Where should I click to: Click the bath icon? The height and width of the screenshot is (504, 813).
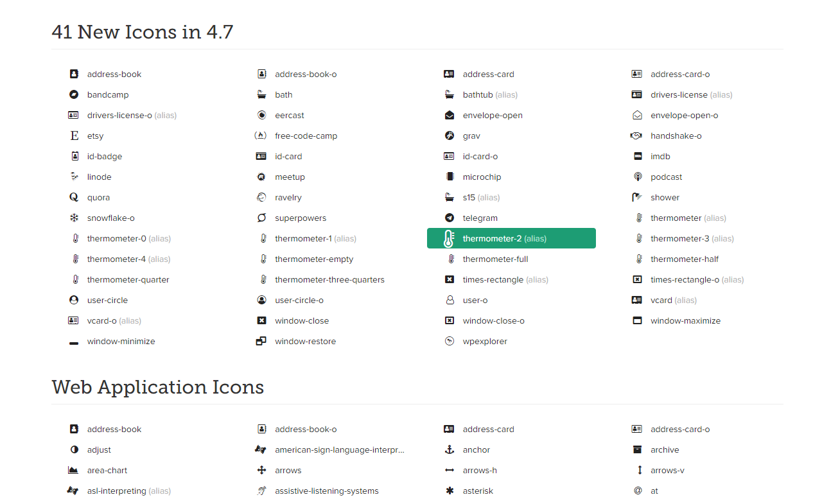click(x=261, y=95)
